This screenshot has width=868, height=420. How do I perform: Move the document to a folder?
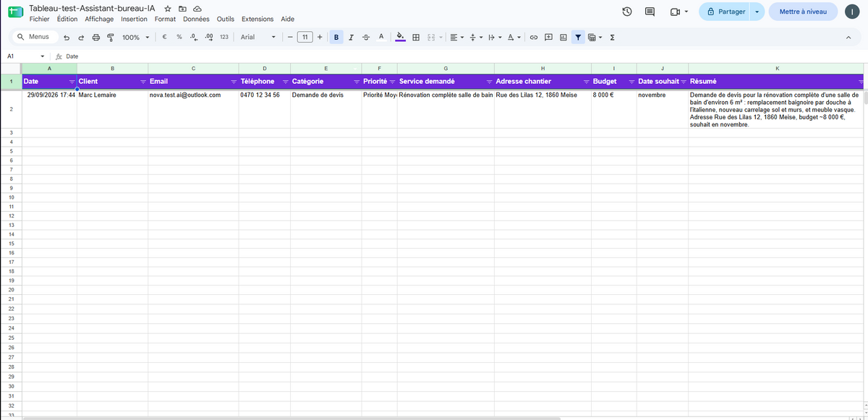pyautogui.click(x=182, y=7)
